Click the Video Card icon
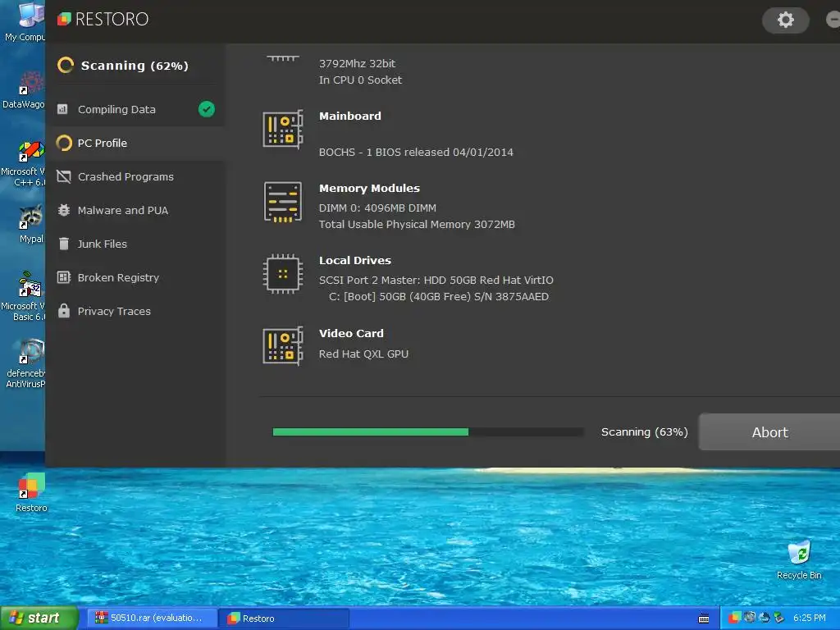 click(283, 346)
